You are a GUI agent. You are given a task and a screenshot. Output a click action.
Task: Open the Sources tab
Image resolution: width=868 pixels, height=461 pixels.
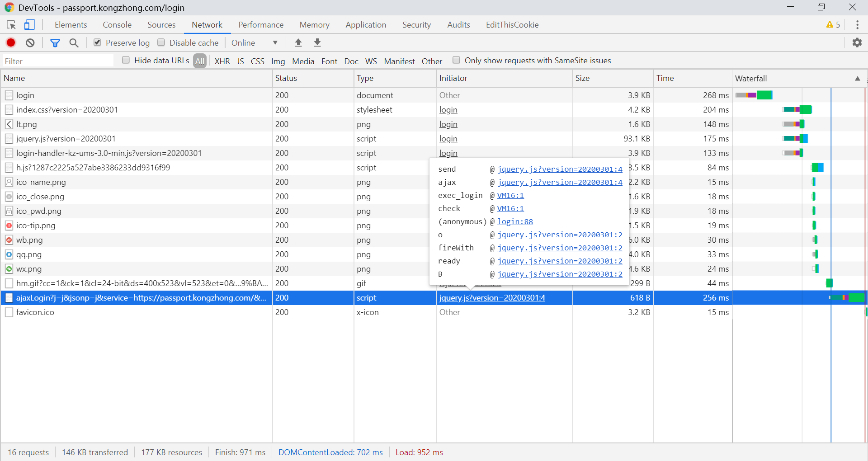161,25
